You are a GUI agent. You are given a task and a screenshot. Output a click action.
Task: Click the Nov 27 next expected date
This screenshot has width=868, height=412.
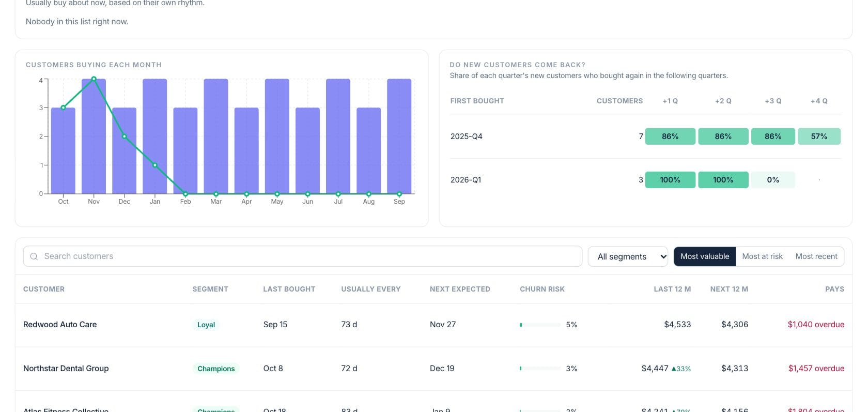click(443, 325)
